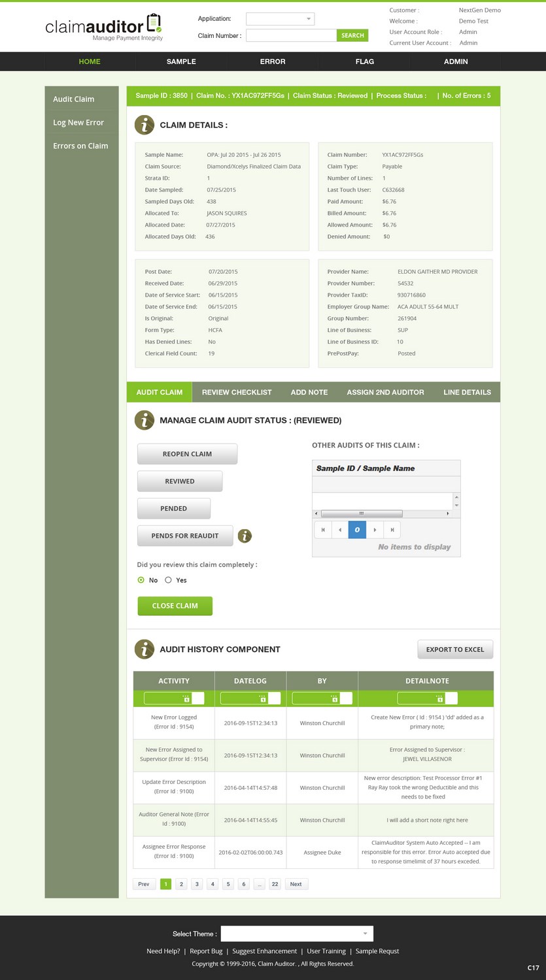Open the ADMIN menu
546x980 pixels.
(456, 61)
